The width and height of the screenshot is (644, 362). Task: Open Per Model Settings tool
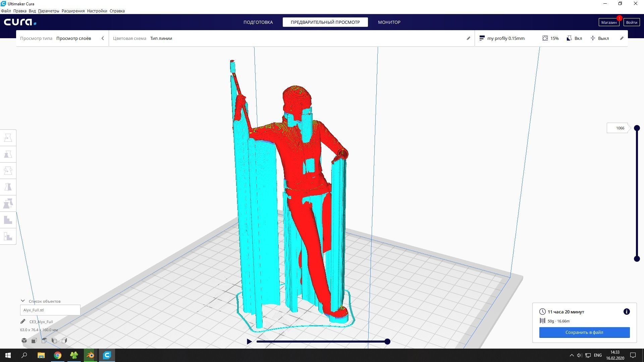(8, 203)
